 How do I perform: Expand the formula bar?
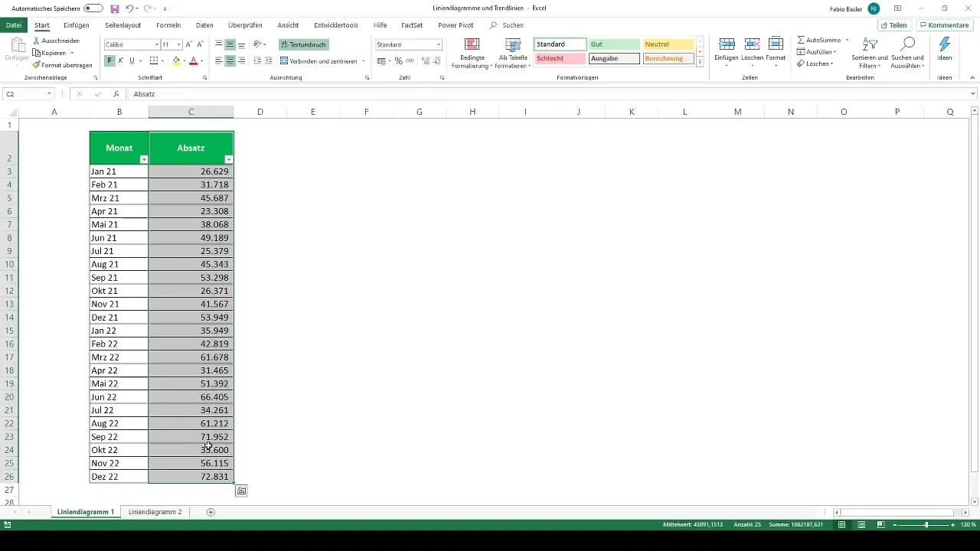[x=973, y=93]
